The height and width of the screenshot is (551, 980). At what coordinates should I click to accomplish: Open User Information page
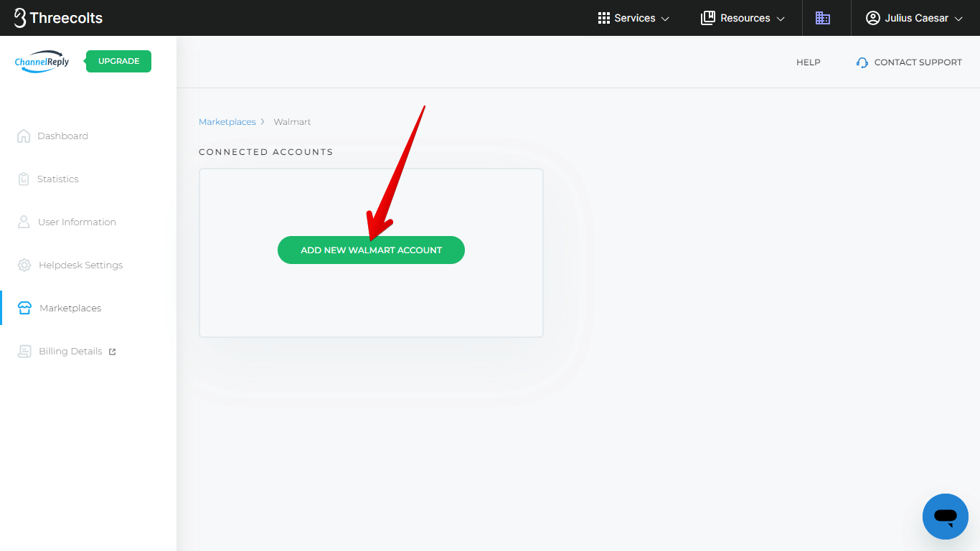(77, 222)
